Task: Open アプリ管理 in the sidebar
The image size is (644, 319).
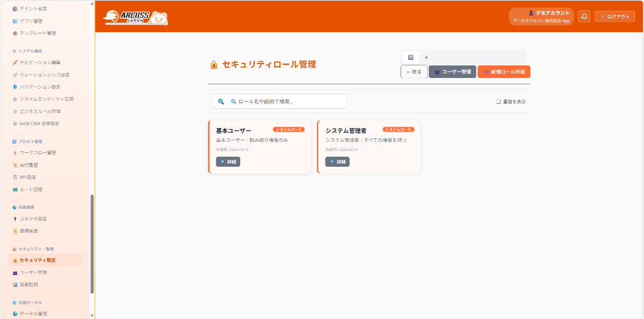Action: tap(28, 21)
